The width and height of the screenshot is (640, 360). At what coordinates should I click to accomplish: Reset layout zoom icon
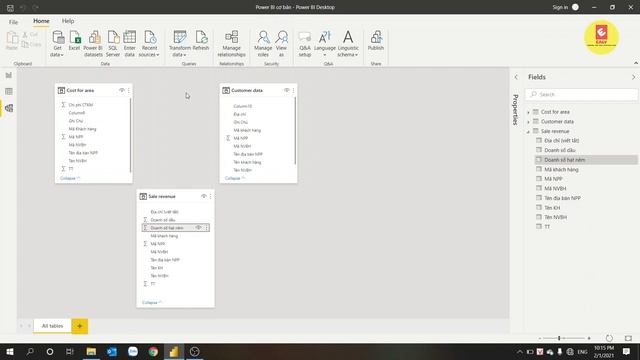pyautogui.click(x=609, y=338)
